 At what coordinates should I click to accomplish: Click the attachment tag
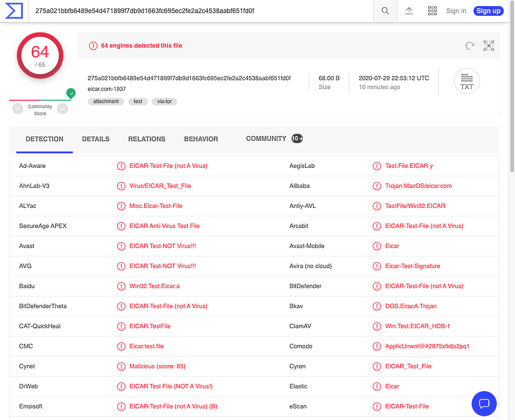click(x=106, y=101)
